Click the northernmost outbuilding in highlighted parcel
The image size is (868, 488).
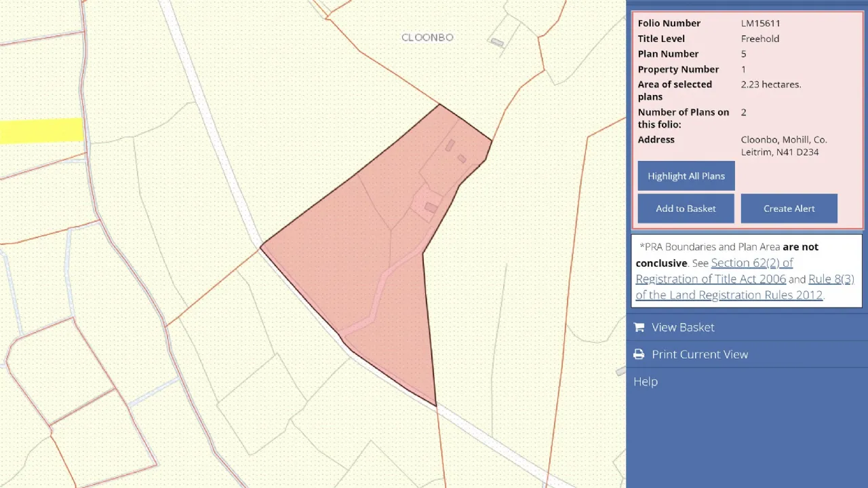pyautogui.click(x=450, y=145)
